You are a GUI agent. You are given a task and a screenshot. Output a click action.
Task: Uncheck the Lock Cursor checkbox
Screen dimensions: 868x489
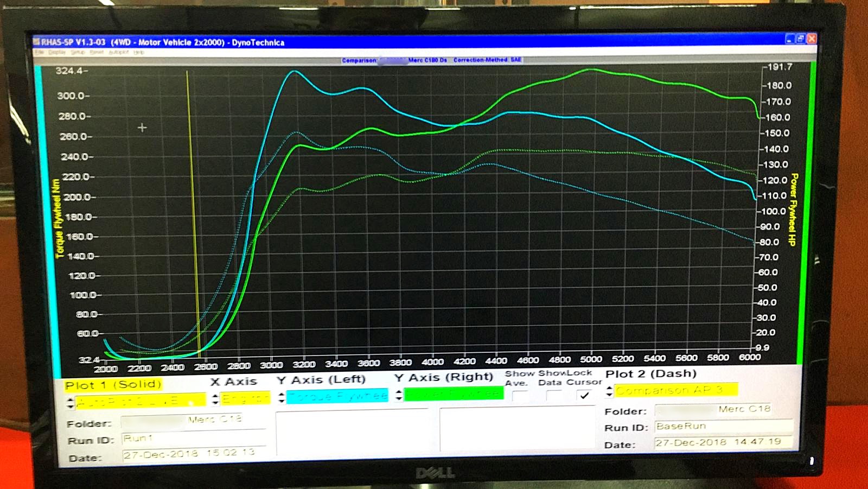click(x=584, y=396)
